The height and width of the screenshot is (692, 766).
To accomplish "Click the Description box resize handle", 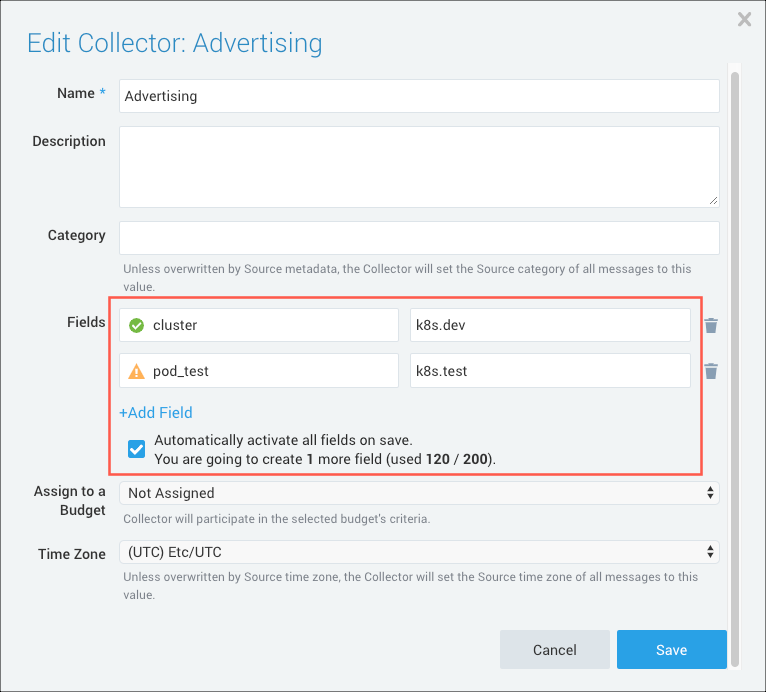I will click(713, 200).
